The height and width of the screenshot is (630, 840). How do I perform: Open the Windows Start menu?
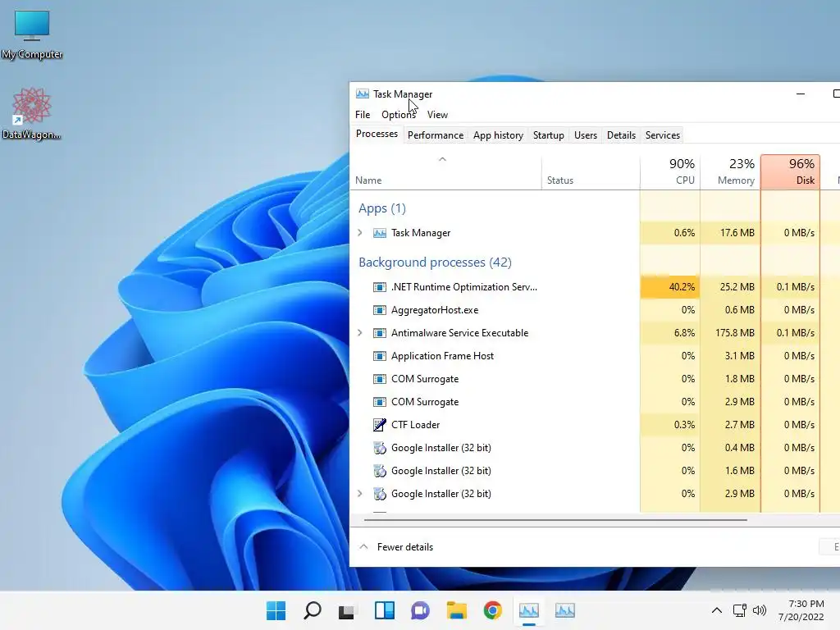pos(276,610)
